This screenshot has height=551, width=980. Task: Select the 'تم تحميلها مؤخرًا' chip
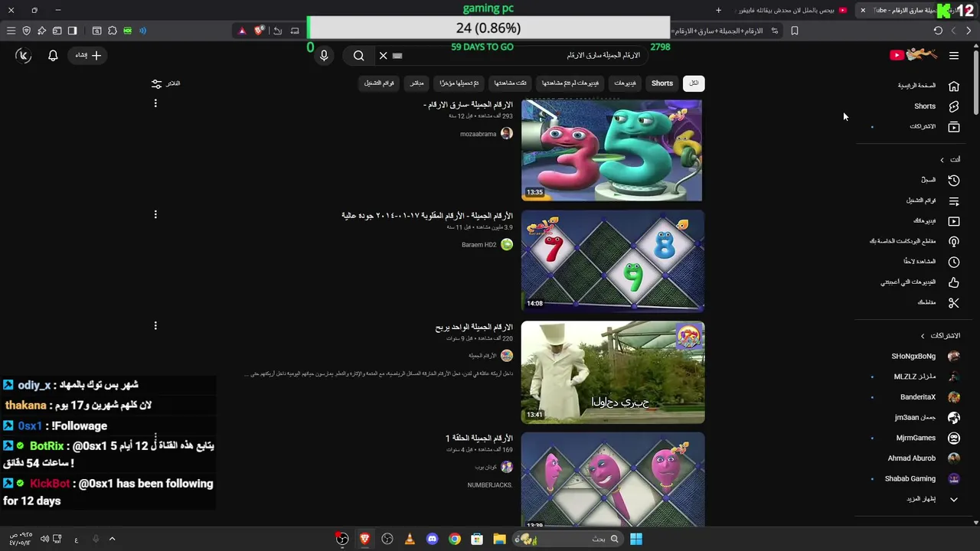coord(459,83)
